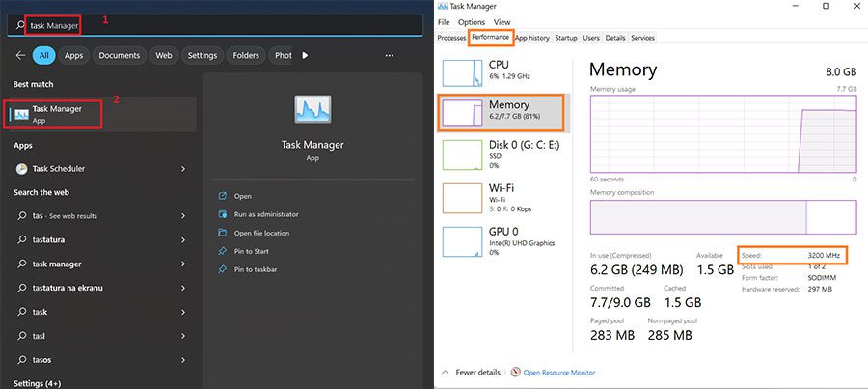Screen dimensions: 868x389
Task: Expand the 'tastatura na ekranu' chevron
Action: click(183, 289)
